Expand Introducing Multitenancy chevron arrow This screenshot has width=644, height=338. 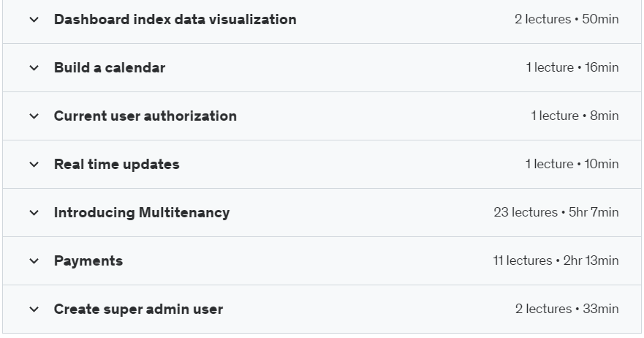coord(34,213)
